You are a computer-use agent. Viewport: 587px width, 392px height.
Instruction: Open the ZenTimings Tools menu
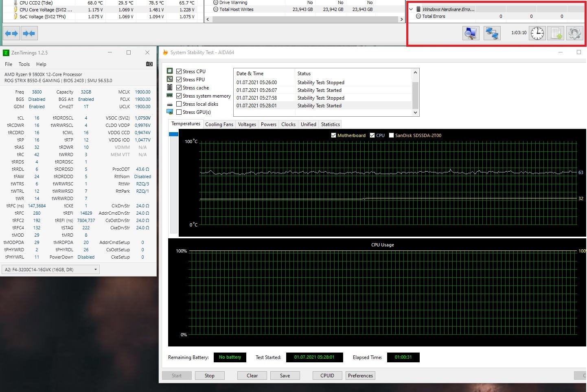(x=24, y=64)
